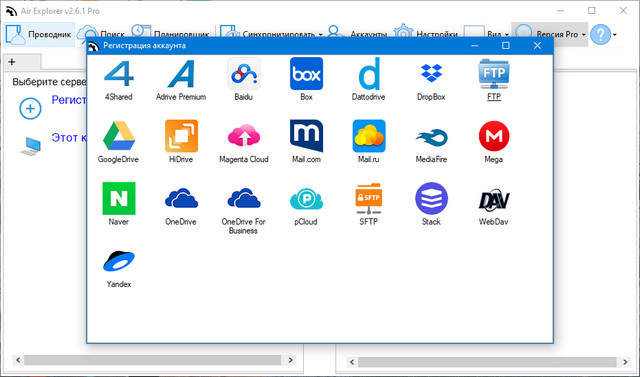Open the Проводник toolbar tab

39,34
